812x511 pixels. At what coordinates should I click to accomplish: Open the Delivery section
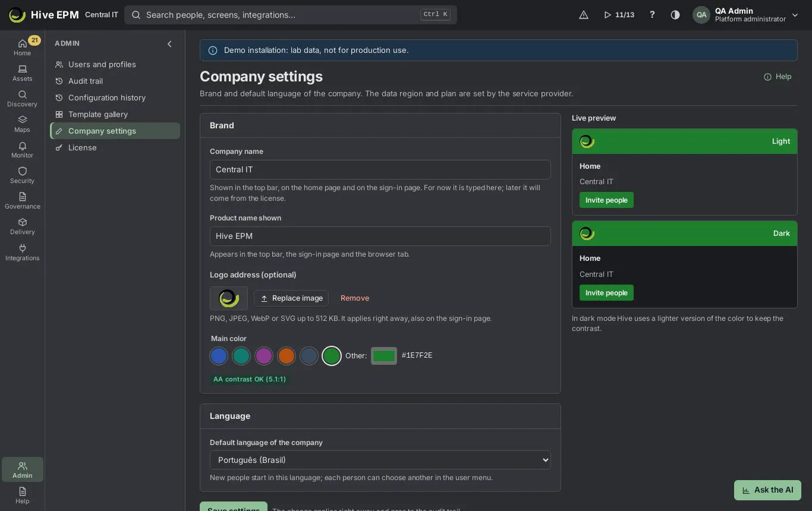click(x=22, y=226)
